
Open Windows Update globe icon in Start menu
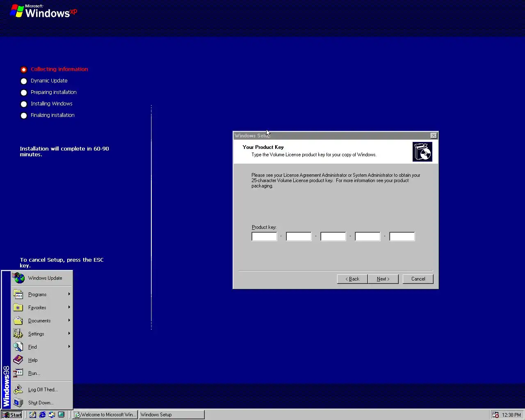point(18,278)
